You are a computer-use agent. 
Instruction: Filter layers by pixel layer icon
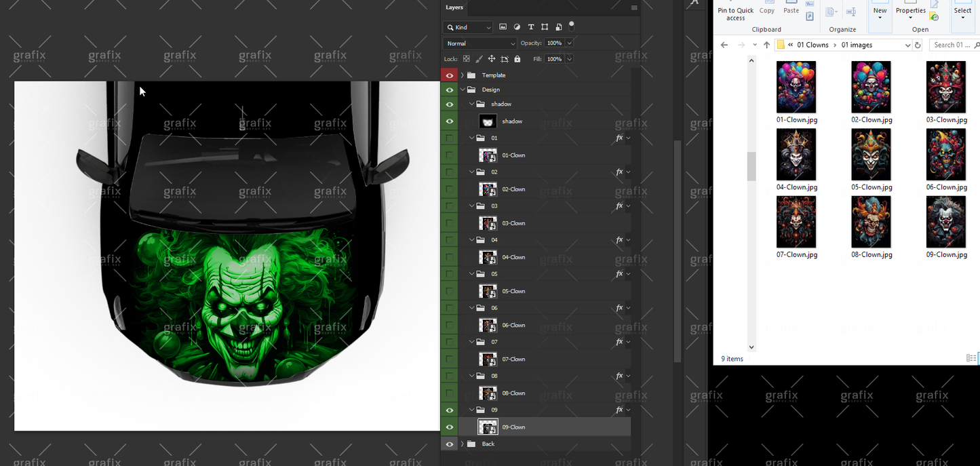pyautogui.click(x=503, y=27)
